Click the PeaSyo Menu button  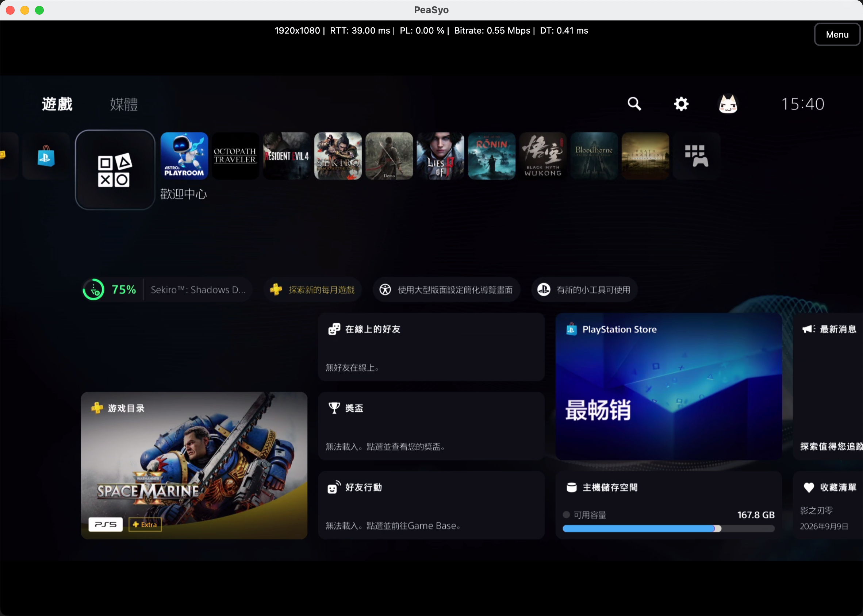tap(837, 35)
